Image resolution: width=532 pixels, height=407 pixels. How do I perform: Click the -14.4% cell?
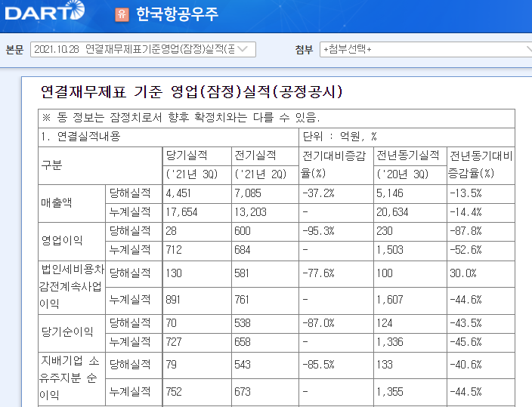pos(481,213)
